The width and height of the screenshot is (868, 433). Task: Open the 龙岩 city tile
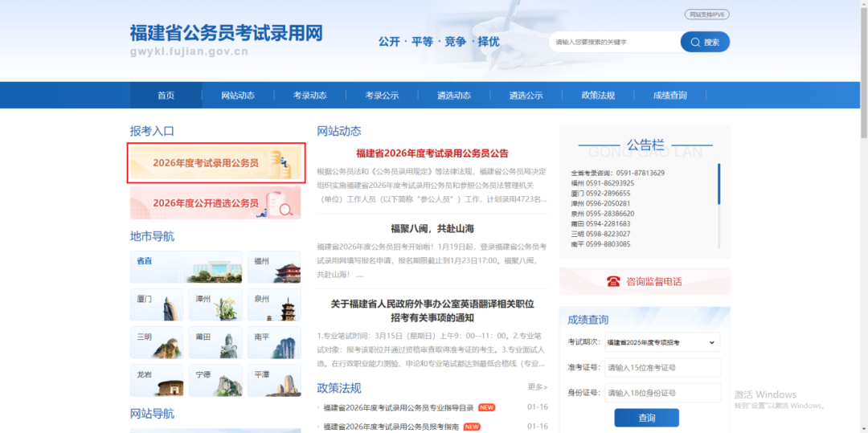[x=157, y=381]
